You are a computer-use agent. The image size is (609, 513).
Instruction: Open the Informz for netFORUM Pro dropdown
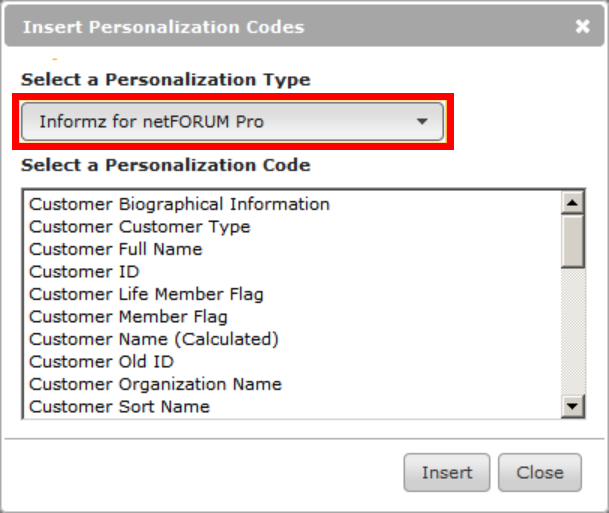[232, 122]
